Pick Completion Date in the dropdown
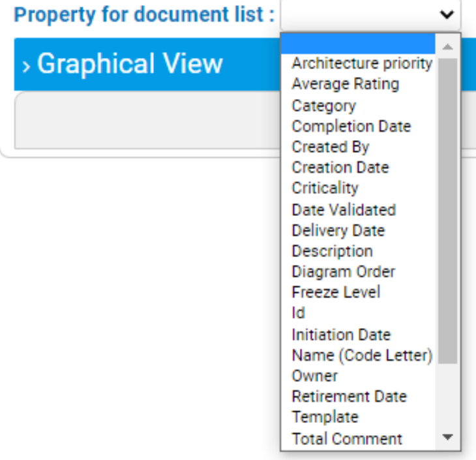The image size is (476, 460). coord(351,126)
